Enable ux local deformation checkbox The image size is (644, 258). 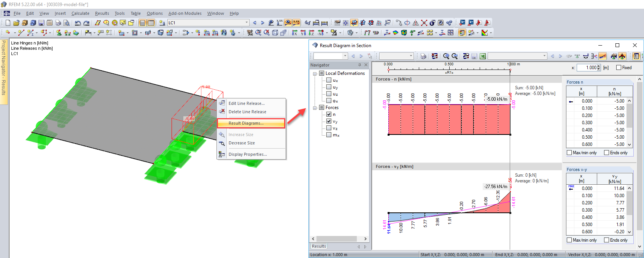tap(329, 80)
